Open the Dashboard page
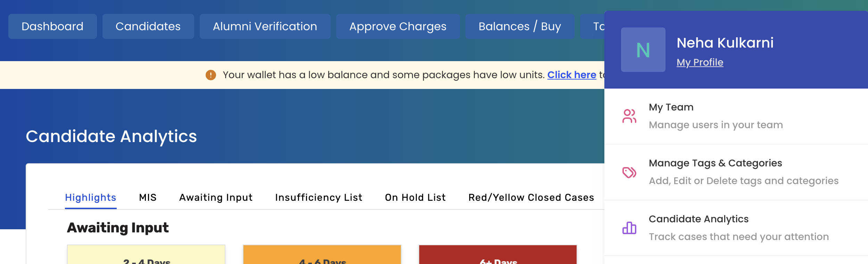Image resolution: width=868 pixels, height=264 pixels. [x=52, y=26]
